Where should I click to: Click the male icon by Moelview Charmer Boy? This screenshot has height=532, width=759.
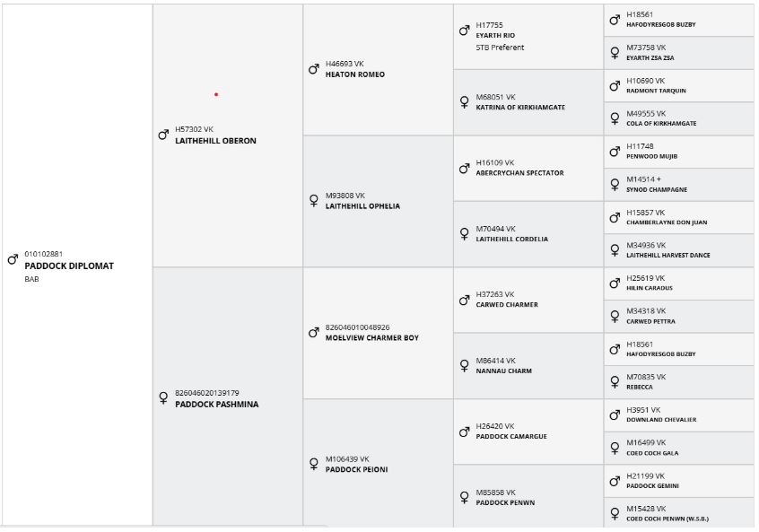[x=314, y=333]
